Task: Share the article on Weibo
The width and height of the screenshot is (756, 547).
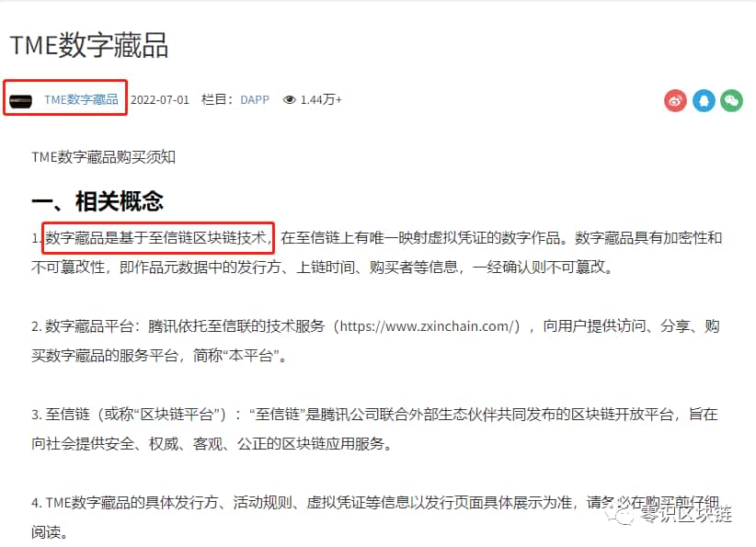Action: pyautogui.click(x=675, y=100)
